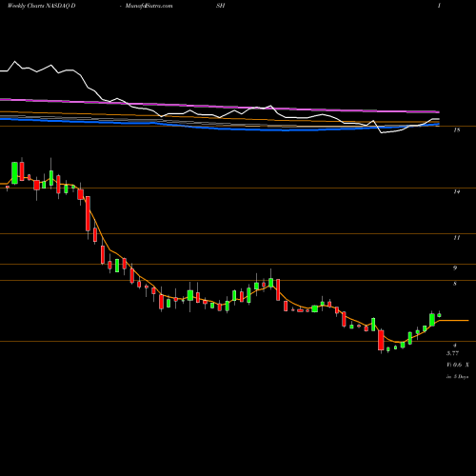The height and width of the screenshot is (476, 476).
Task: Click the price axis label 4
Action: pyautogui.click(x=455, y=346)
